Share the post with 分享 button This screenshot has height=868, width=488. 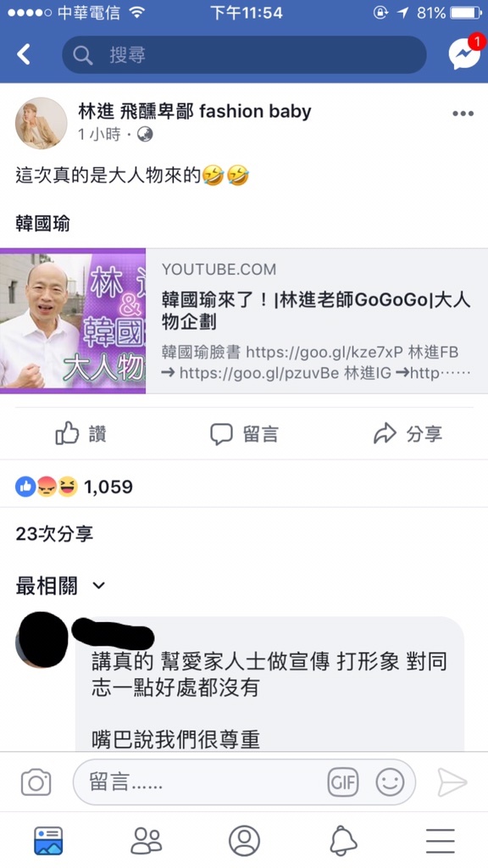coord(408,434)
